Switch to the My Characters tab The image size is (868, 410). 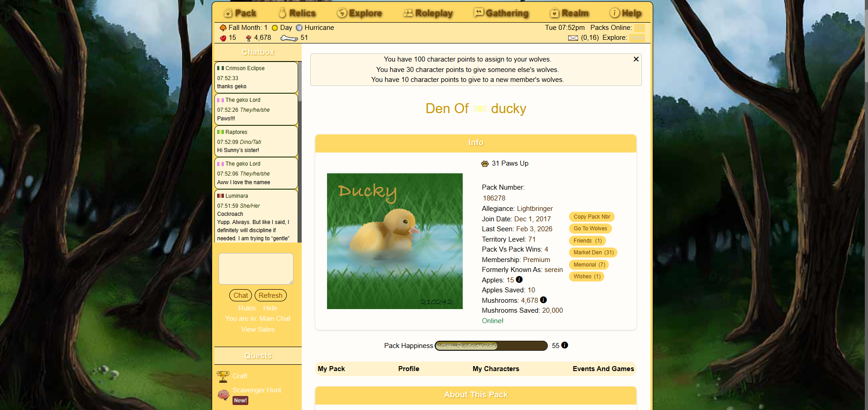[x=496, y=369]
